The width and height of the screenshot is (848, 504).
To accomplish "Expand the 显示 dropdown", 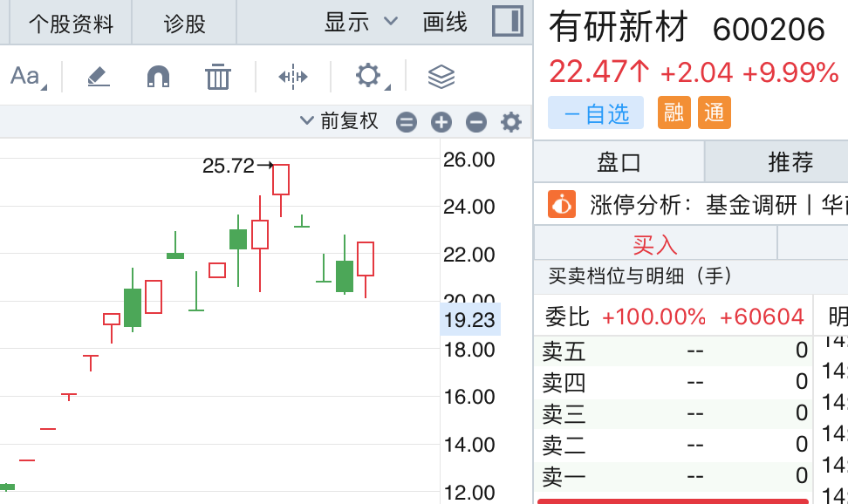I will point(360,22).
